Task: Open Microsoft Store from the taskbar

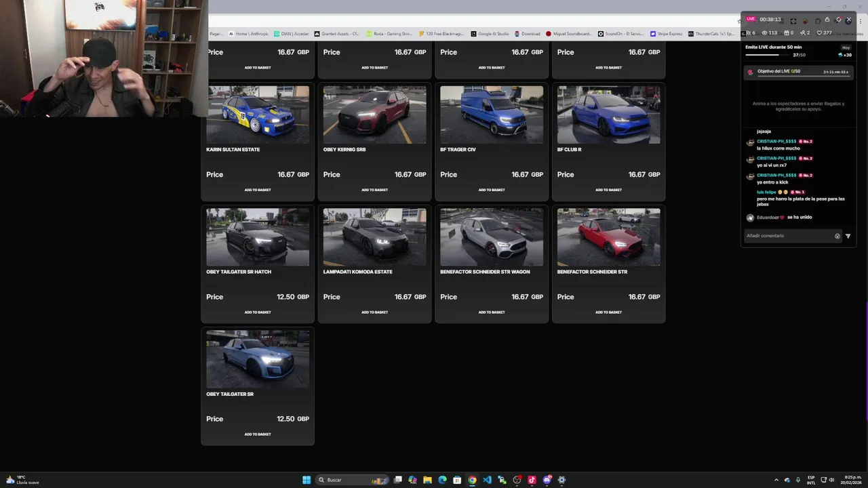Action: pos(457,480)
